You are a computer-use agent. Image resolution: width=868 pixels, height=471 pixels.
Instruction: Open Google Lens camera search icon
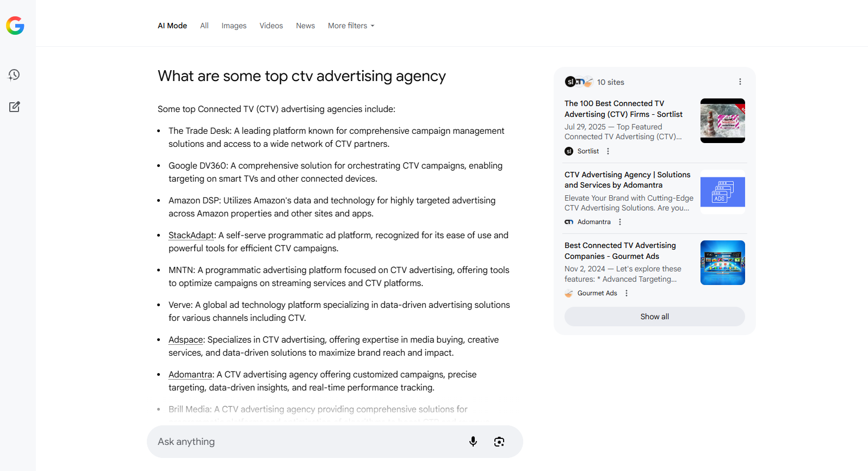(499, 442)
